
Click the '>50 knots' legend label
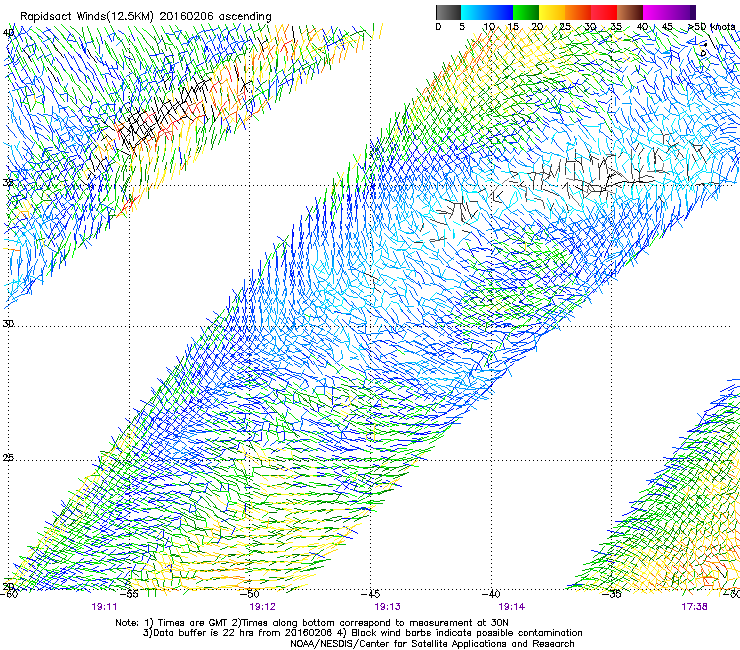tap(712, 27)
